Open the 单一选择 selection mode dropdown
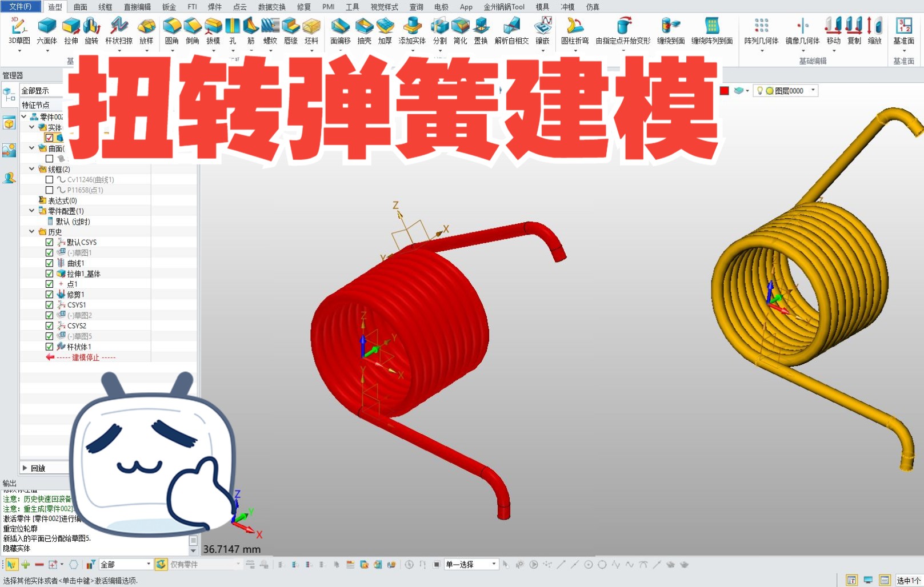The image size is (924, 587). (x=495, y=564)
